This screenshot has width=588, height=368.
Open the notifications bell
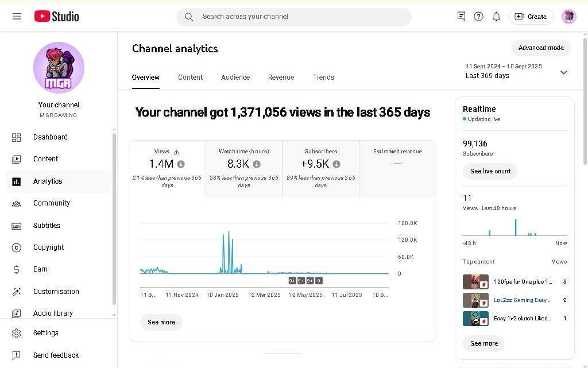pyautogui.click(x=496, y=17)
